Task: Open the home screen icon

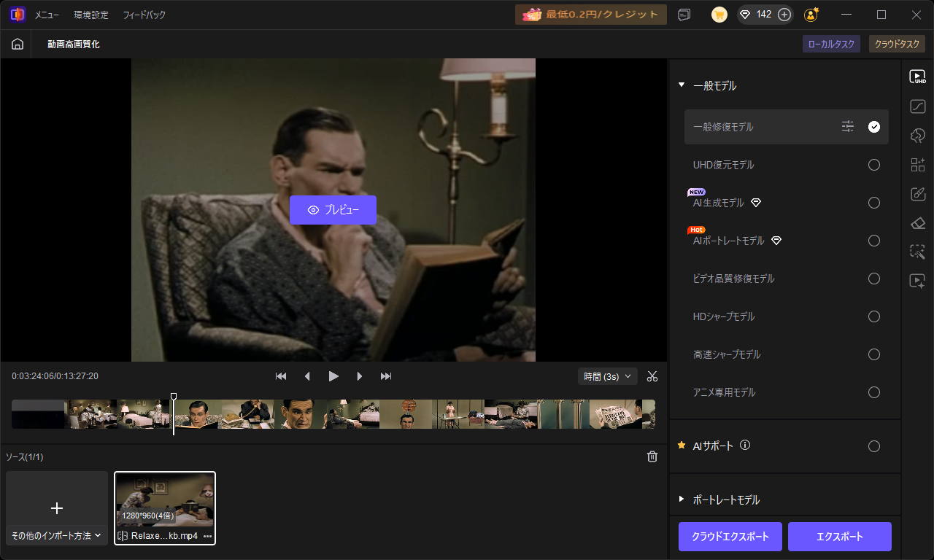Action: pyautogui.click(x=17, y=44)
